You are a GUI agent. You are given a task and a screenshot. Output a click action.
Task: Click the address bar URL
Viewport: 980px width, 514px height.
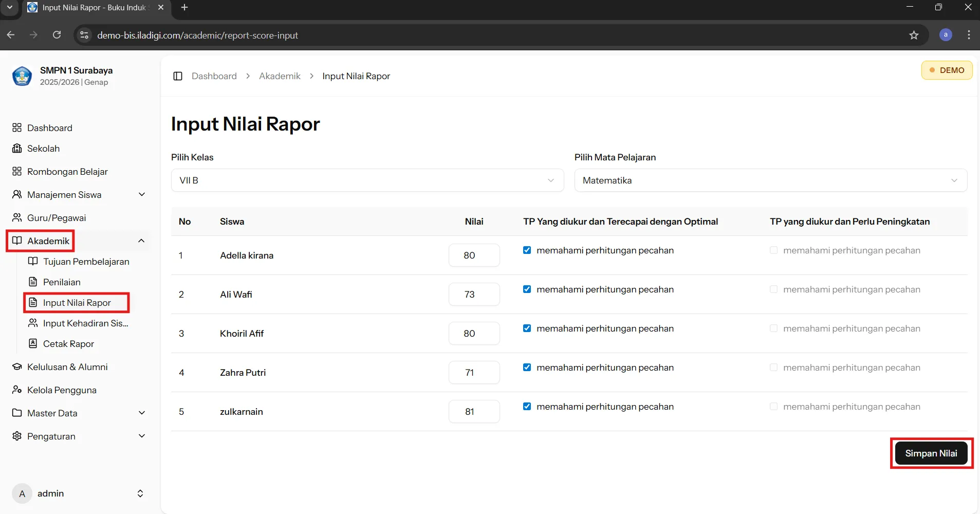pos(197,35)
